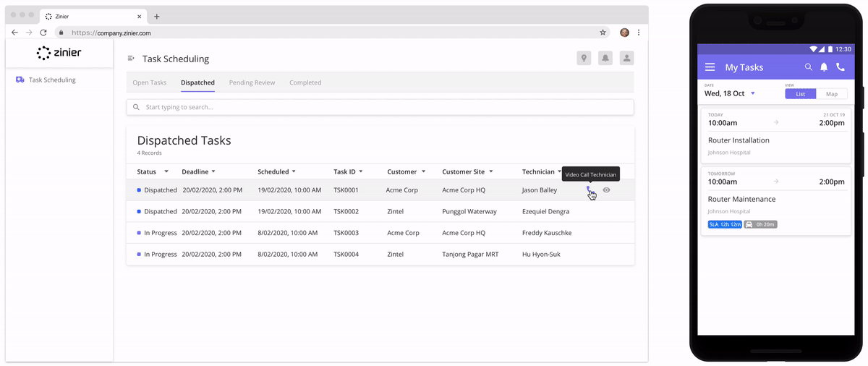Open the Router Installation task card
868x366 pixels.
(x=776, y=136)
